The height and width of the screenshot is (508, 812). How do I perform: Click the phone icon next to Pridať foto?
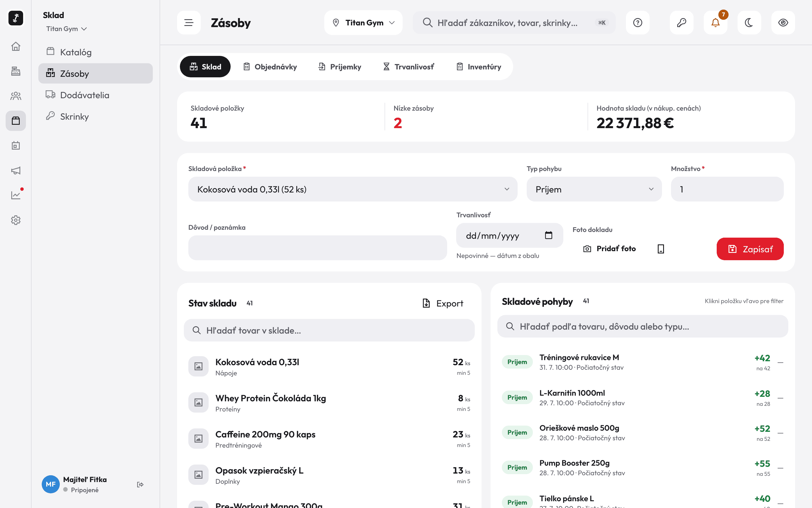pyautogui.click(x=661, y=249)
